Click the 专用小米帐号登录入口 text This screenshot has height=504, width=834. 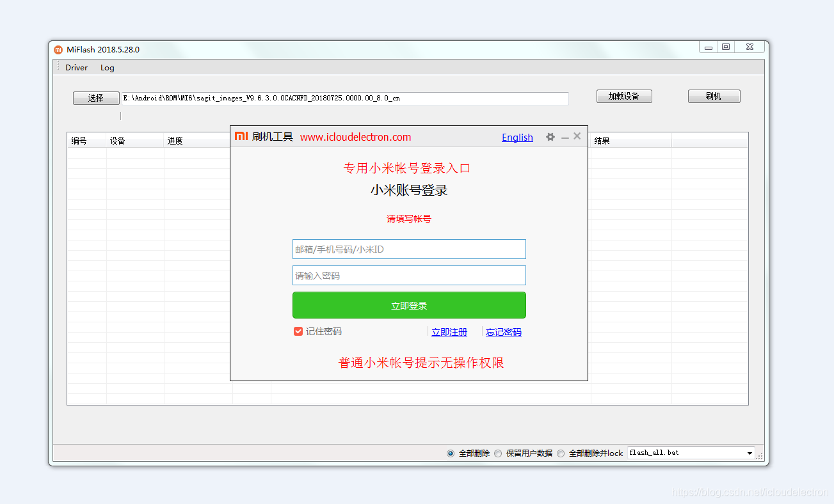(407, 168)
